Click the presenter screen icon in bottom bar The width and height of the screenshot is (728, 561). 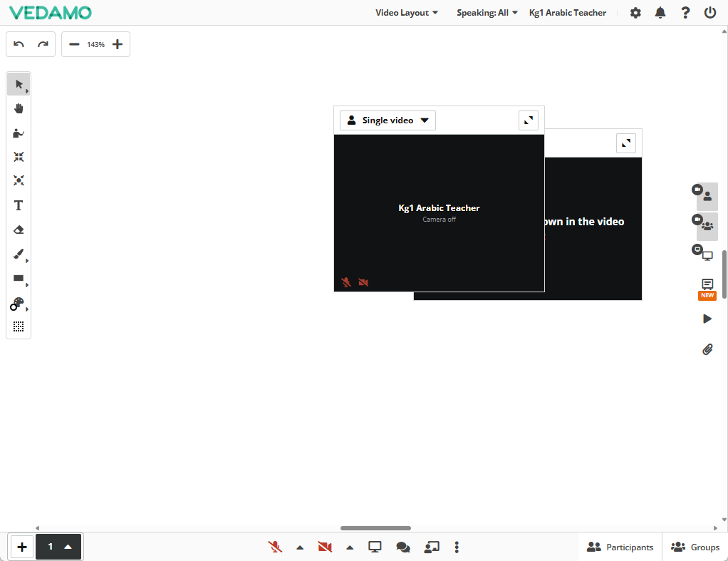432,547
